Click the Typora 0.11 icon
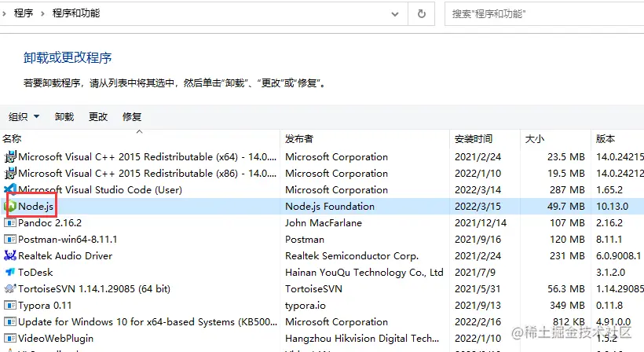644x352 pixels. (10, 306)
